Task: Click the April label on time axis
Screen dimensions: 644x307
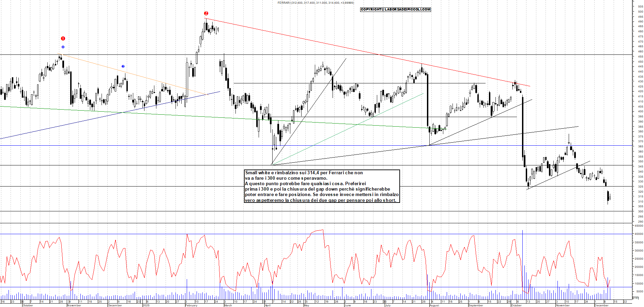Action: 267,305
